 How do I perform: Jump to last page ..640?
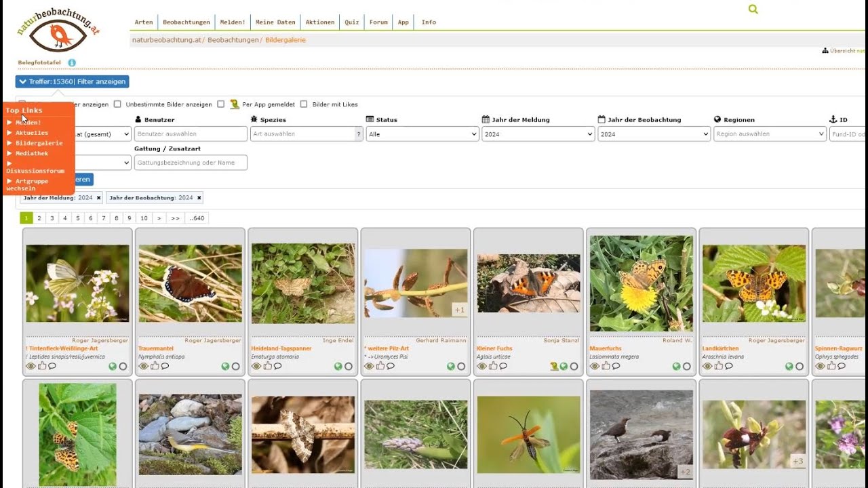(x=197, y=218)
